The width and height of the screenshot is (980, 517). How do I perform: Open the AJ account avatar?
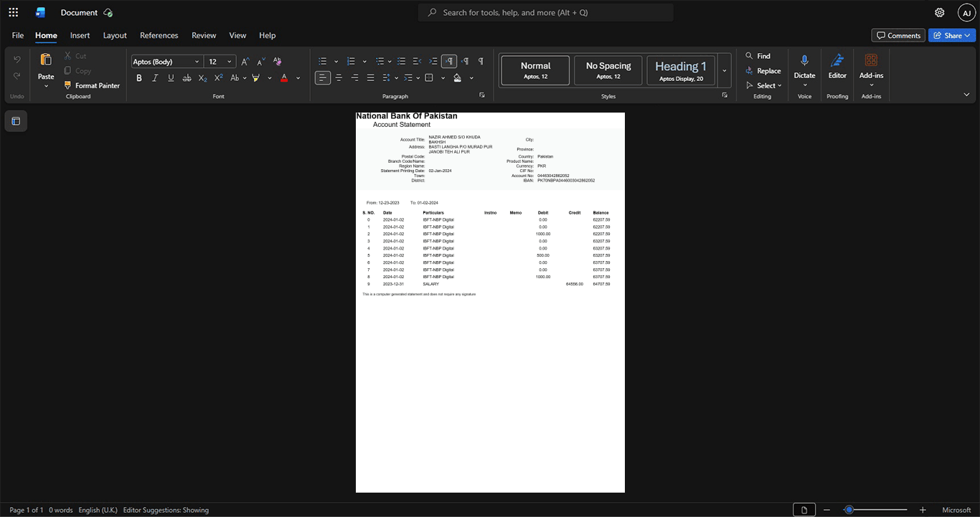click(x=966, y=12)
